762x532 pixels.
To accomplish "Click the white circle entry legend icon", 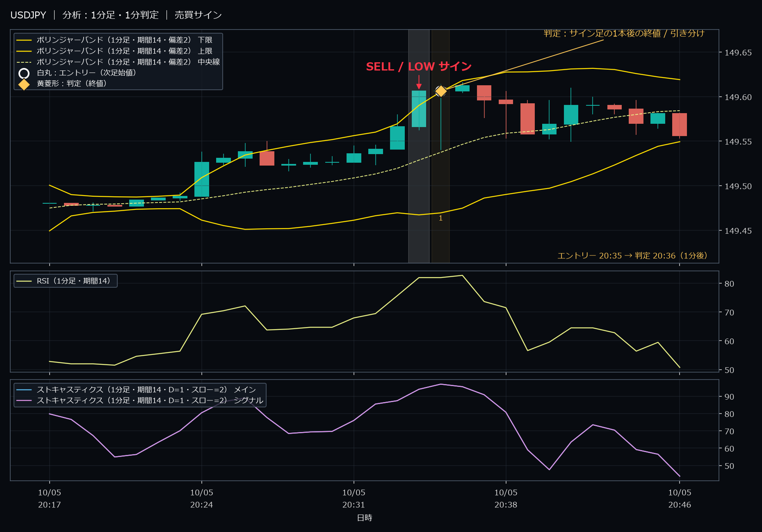I will (x=24, y=73).
